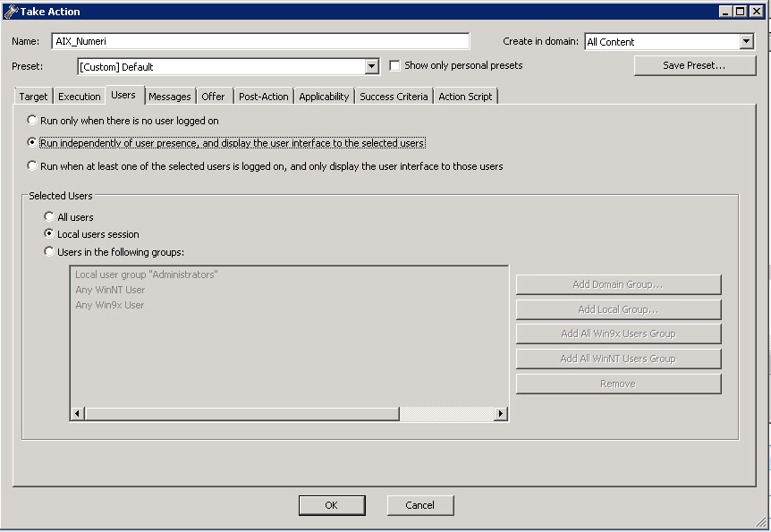Image resolution: width=771 pixels, height=532 pixels.
Task: Select the 'All users' radio button
Action: tap(50, 216)
